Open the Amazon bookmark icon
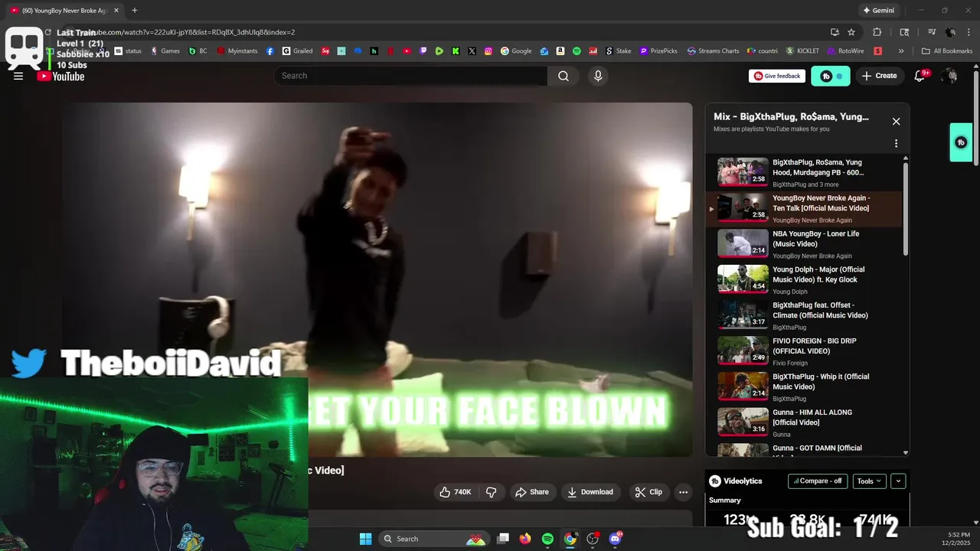The height and width of the screenshot is (551, 980). 560,51
